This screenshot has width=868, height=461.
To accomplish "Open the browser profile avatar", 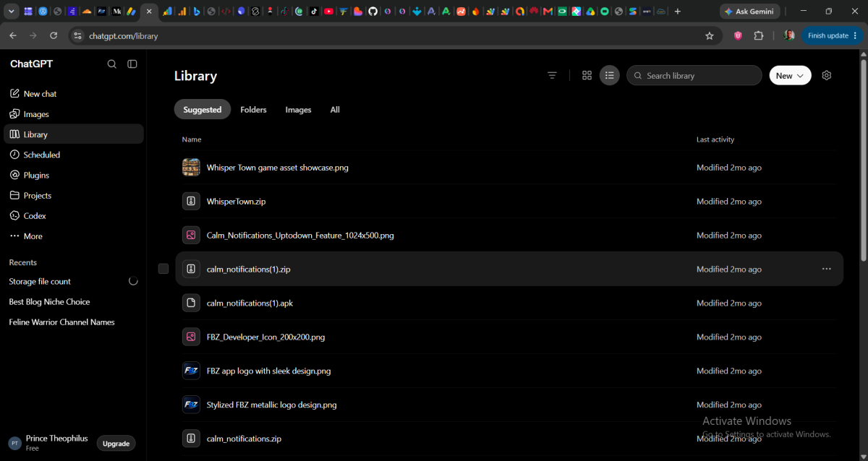I will (788, 35).
